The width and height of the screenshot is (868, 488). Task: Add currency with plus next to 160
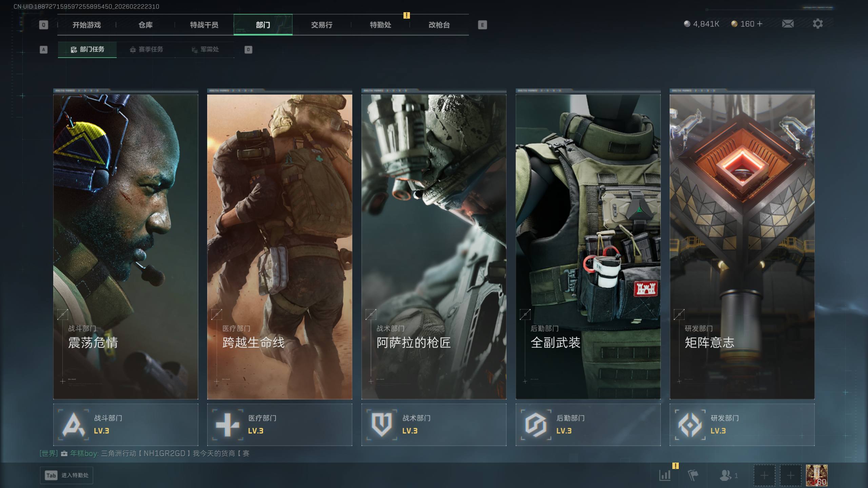759,24
